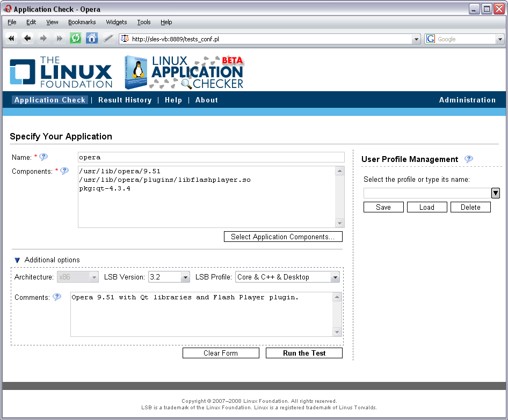Screen dimensions: 508x420
Task: Open the File menu
Action: click(x=12, y=22)
